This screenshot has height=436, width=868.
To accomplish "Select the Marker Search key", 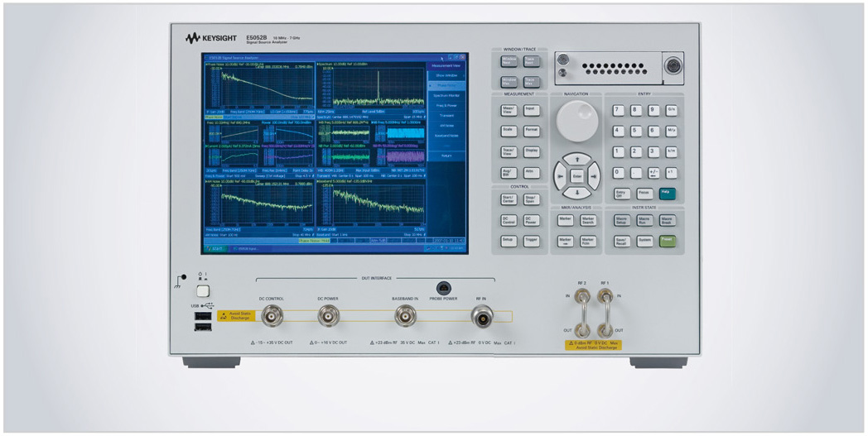I will pyautogui.click(x=588, y=220).
